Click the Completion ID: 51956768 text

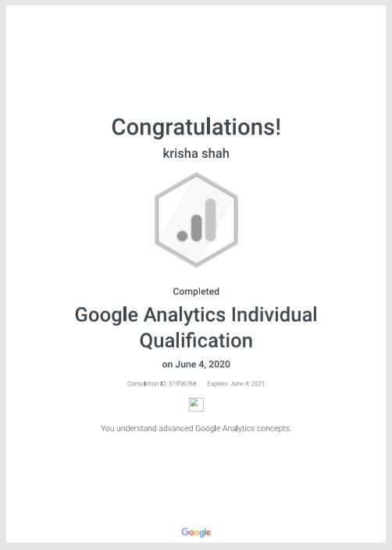tap(162, 384)
